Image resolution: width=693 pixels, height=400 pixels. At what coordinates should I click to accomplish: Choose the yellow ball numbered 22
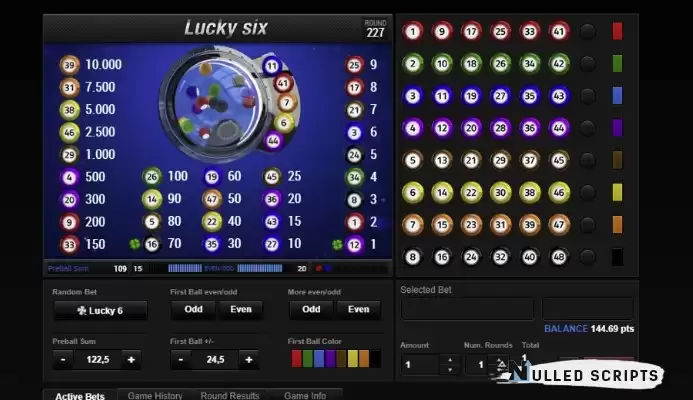pyautogui.click(x=471, y=193)
